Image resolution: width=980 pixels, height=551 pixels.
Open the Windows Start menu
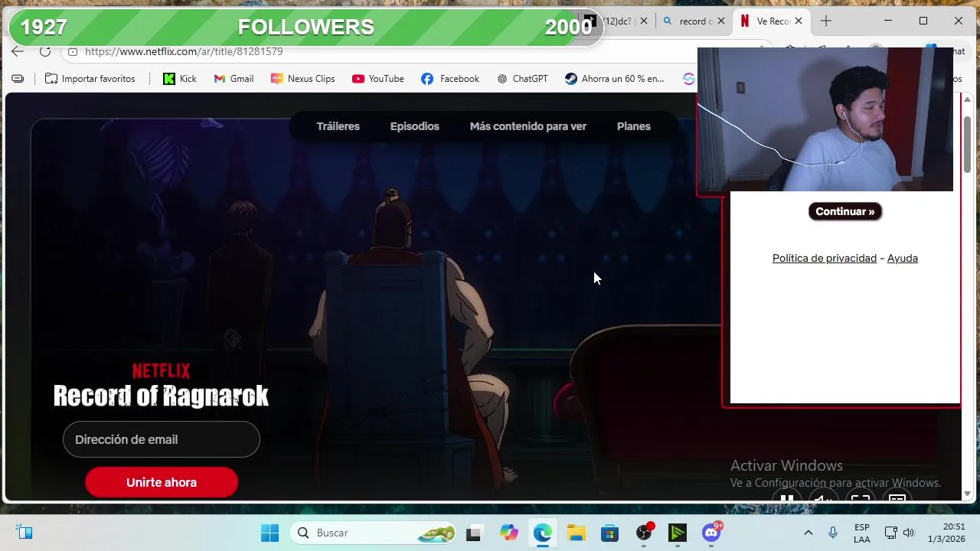coord(269,533)
